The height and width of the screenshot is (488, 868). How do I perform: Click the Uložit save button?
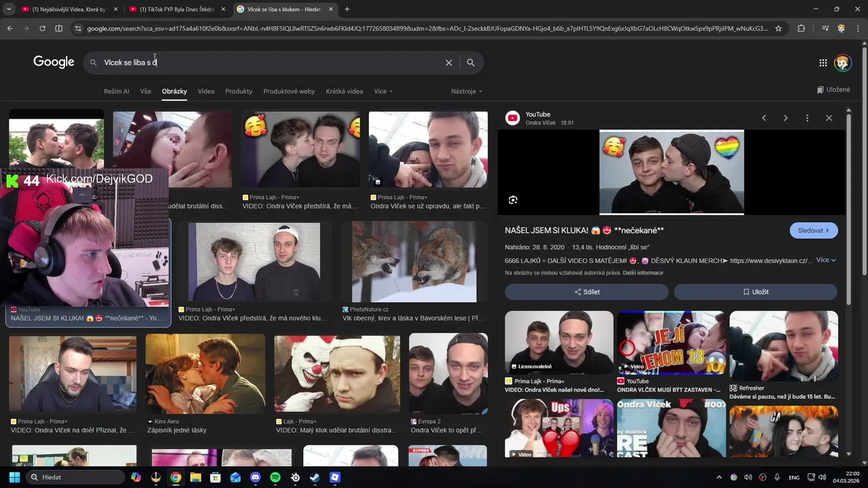pyautogui.click(x=755, y=292)
